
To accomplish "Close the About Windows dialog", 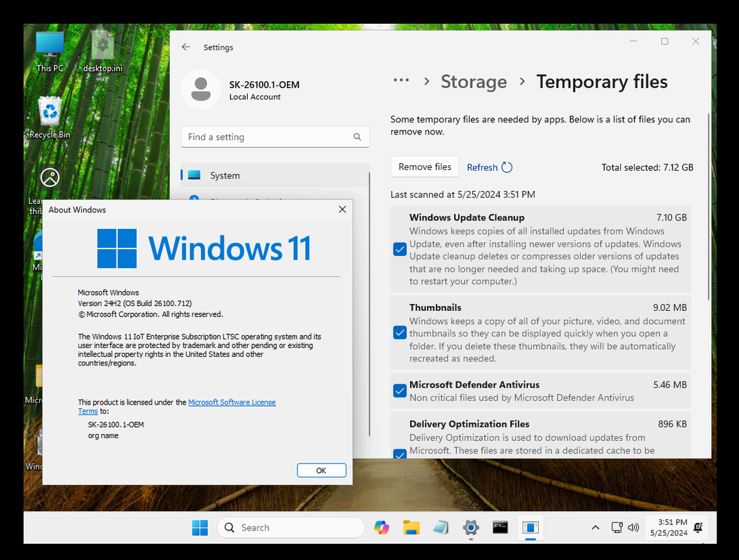I will (342, 209).
